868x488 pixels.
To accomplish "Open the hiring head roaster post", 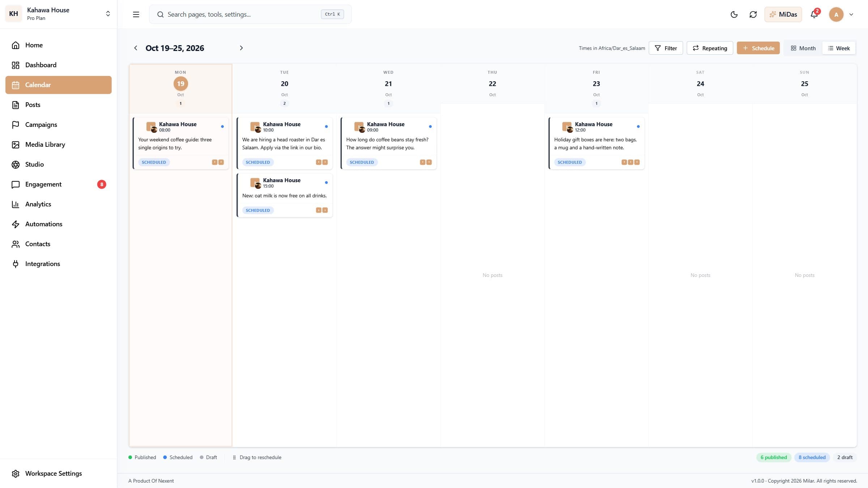I will pos(284,143).
